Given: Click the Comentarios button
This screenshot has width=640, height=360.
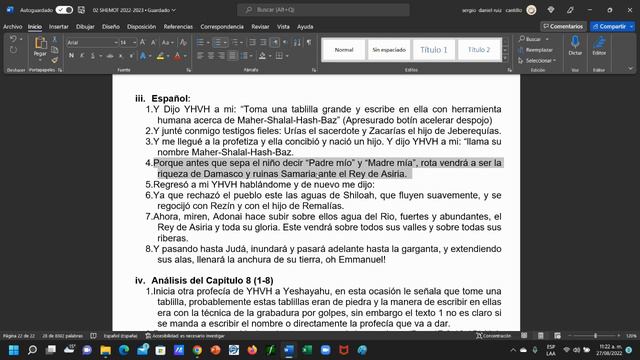Looking at the screenshot, I should click(x=563, y=27).
